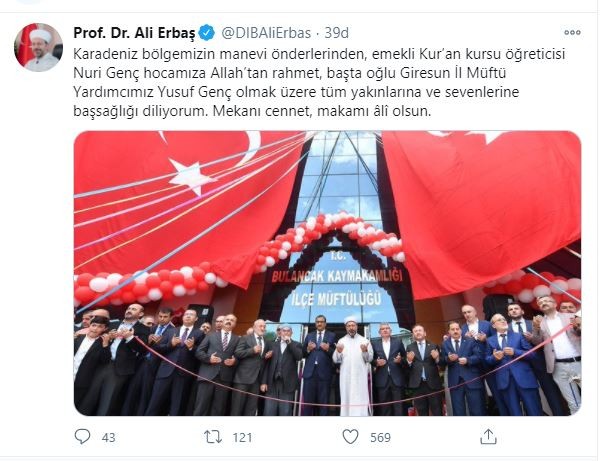Open the share tweet upload icon
This screenshot has width=602, height=461.
pyautogui.click(x=488, y=437)
